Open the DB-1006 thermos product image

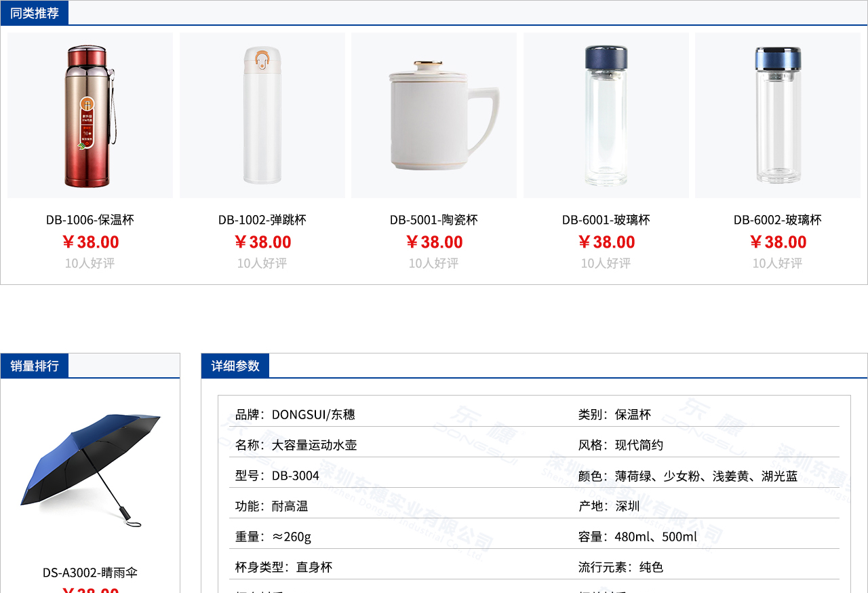click(90, 115)
